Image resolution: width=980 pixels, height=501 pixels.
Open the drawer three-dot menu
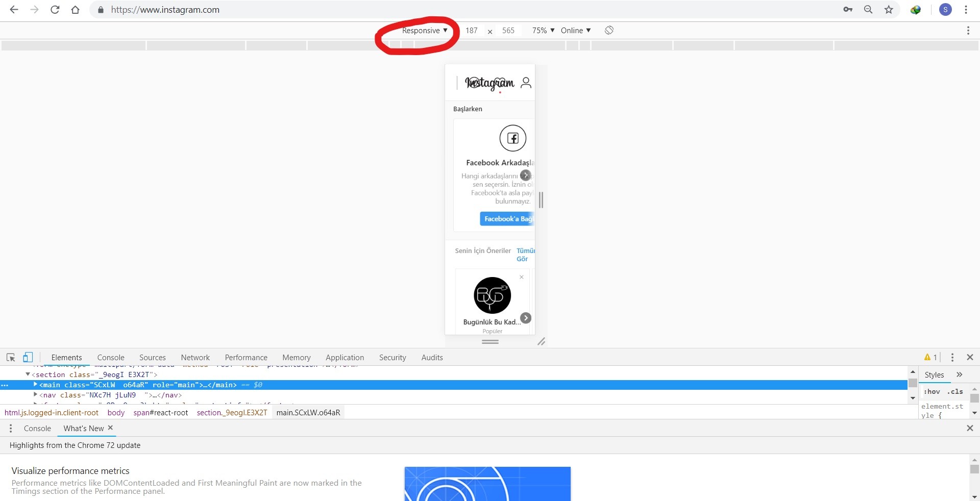[x=11, y=428]
